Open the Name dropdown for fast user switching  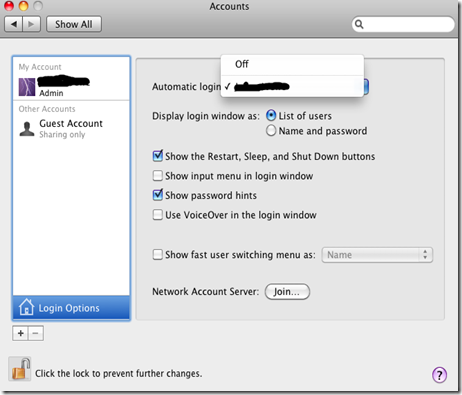pos(377,255)
